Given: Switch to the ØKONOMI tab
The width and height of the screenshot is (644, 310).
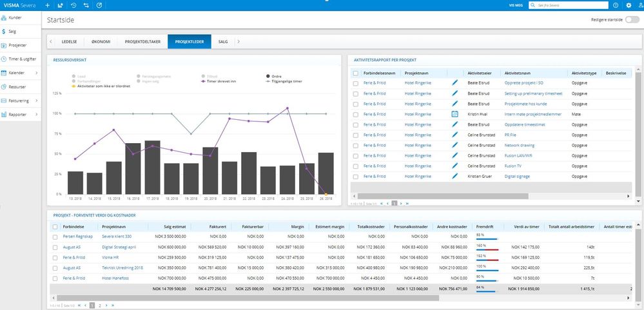Looking at the screenshot, I should pyautogui.click(x=101, y=41).
